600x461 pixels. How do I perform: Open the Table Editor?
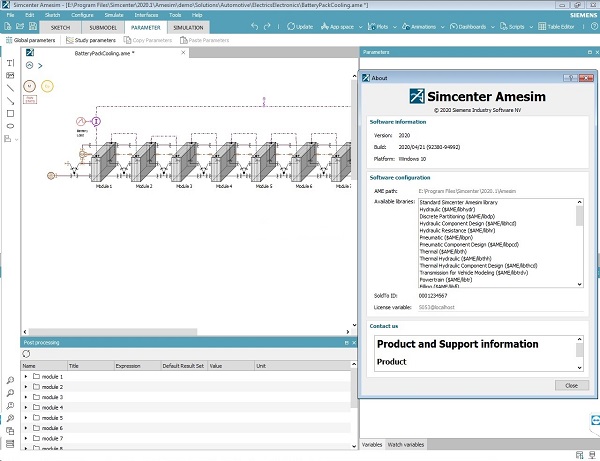[x=572, y=27]
